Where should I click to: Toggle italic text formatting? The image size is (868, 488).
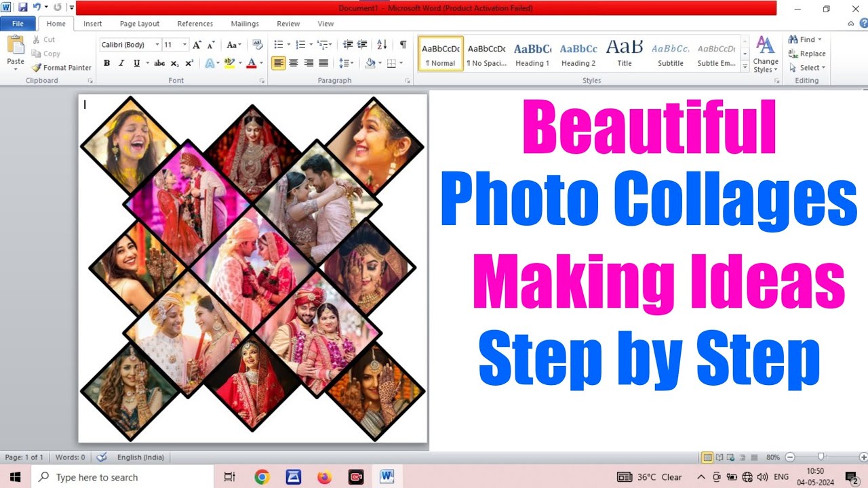pyautogui.click(x=121, y=63)
